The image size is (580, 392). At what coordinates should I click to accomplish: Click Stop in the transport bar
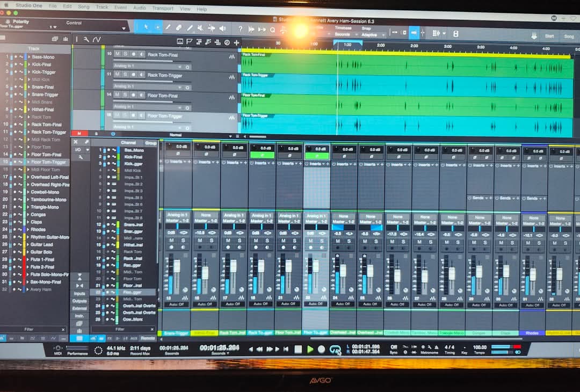[x=298, y=349]
